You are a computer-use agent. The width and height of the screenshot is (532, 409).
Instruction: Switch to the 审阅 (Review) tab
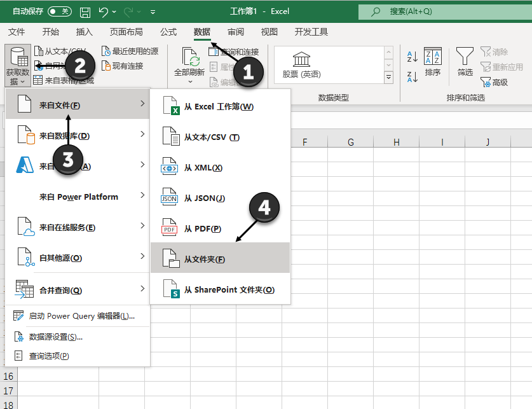click(235, 32)
